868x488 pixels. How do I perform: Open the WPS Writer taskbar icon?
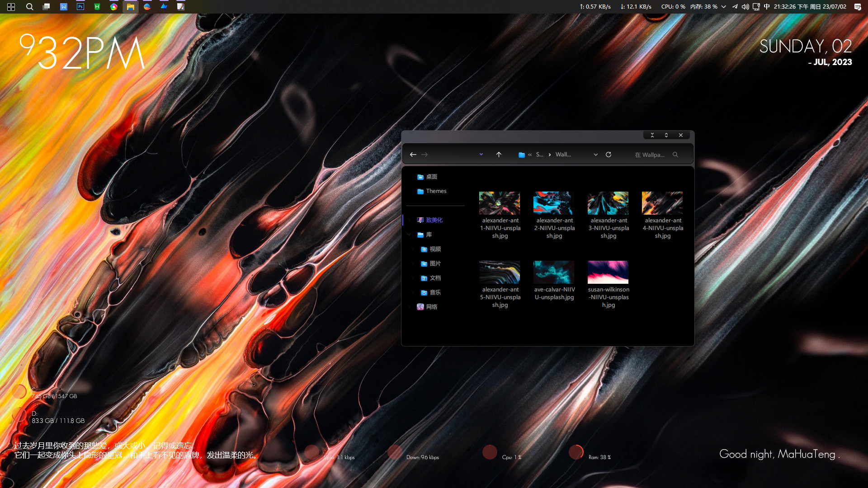click(x=64, y=7)
